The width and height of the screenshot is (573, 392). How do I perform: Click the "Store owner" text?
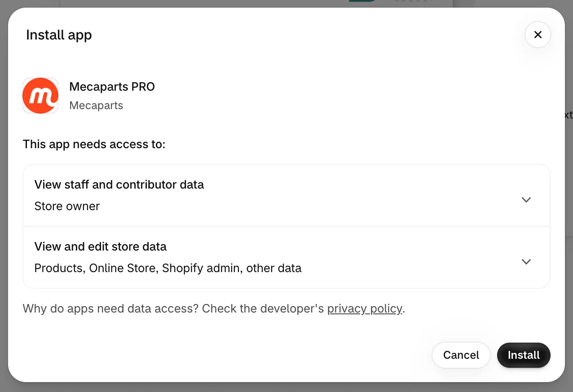(67, 206)
